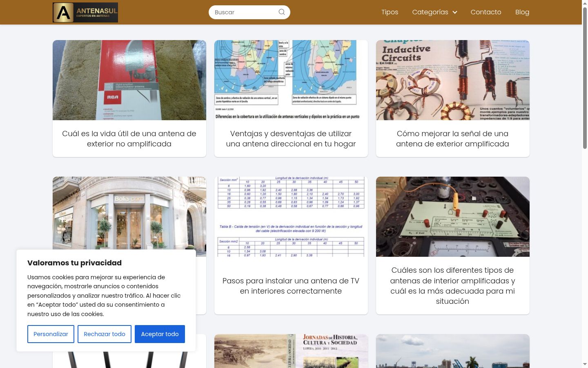588x368 pixels.
Task: Open the coverage maps thumbnail image
Action: (x=291, y=80)
